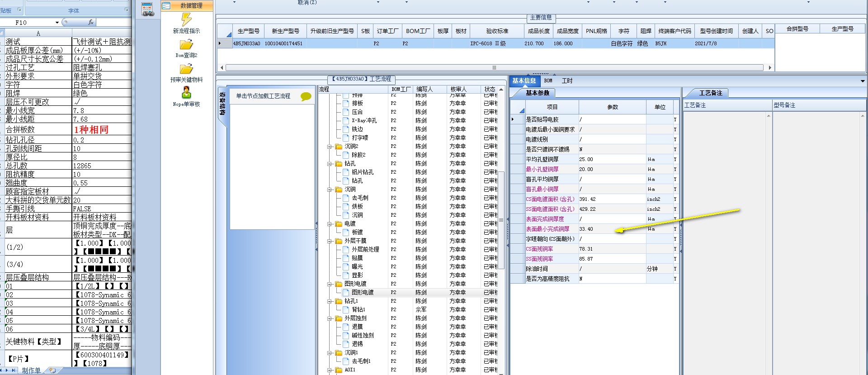Select the 烘板 document icon
The height and width of the screenshot is (375, 868).
click(x=346, y=207)
